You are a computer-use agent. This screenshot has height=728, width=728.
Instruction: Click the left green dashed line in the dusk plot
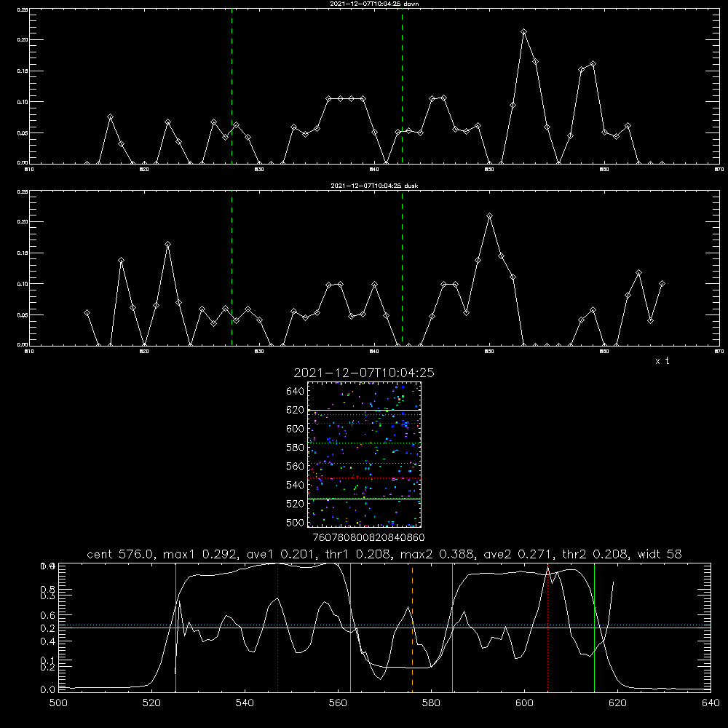pyautogui.click(x=232, y=268)
